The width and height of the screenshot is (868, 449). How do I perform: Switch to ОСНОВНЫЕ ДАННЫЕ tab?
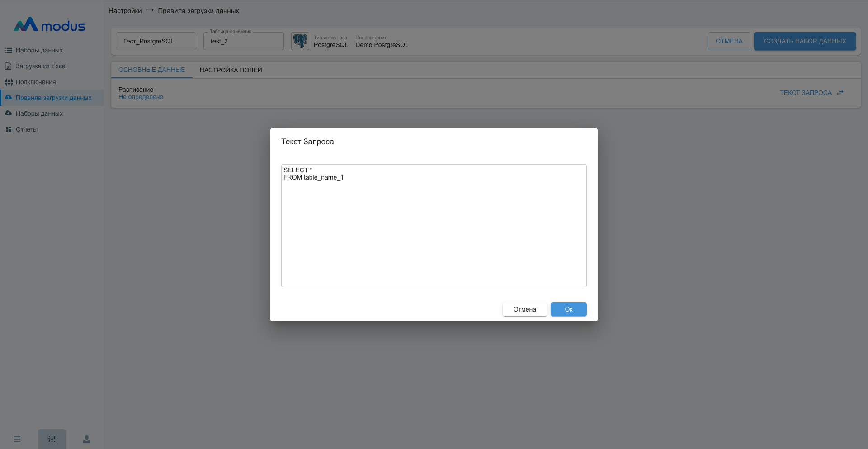(151, 70)
